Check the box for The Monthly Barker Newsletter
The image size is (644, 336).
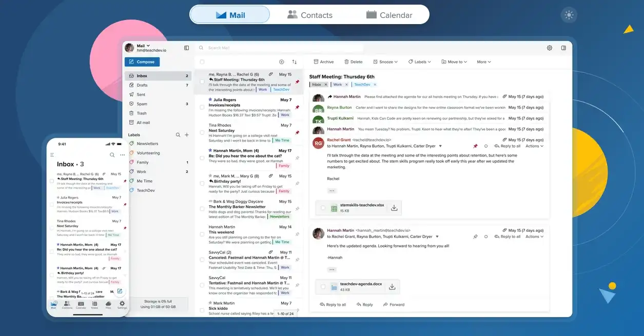pos(202,209)
